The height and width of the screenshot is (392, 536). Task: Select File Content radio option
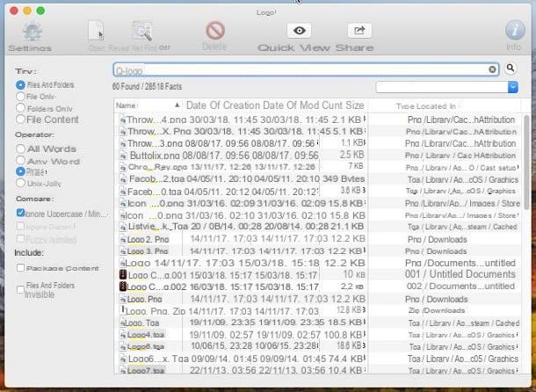pyautogui.click(x=20, y=119)
